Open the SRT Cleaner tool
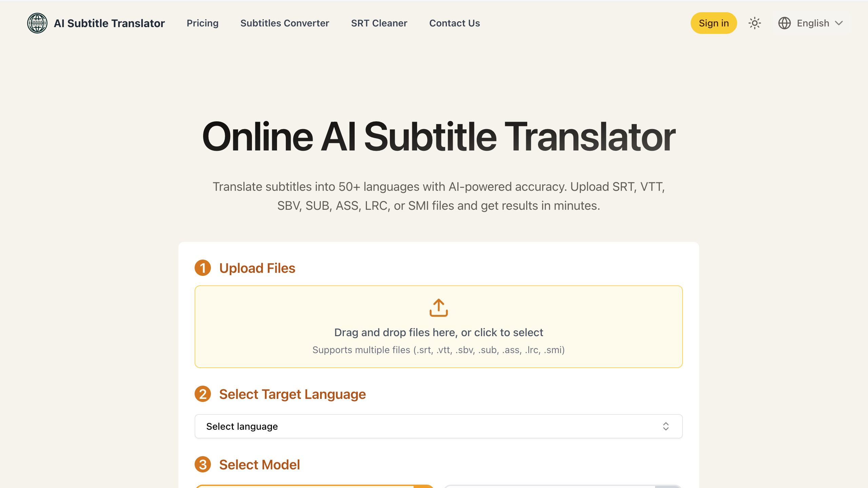Viewport: 868px width, 488px height. pos(379,23)
